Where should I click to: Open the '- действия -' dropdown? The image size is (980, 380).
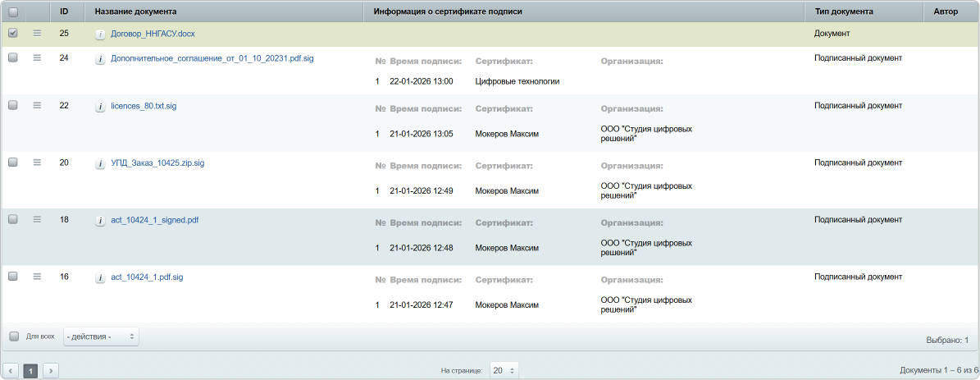pos(101,337)
